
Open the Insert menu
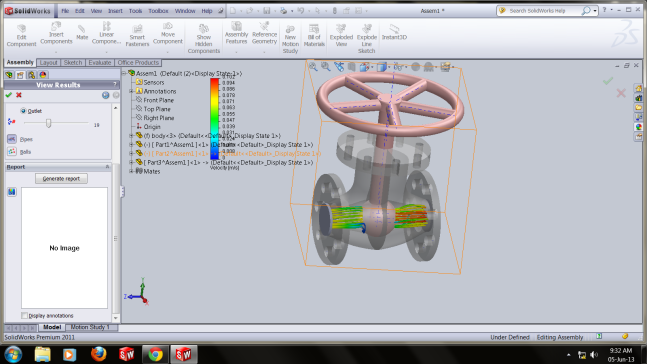pos(115,11)
